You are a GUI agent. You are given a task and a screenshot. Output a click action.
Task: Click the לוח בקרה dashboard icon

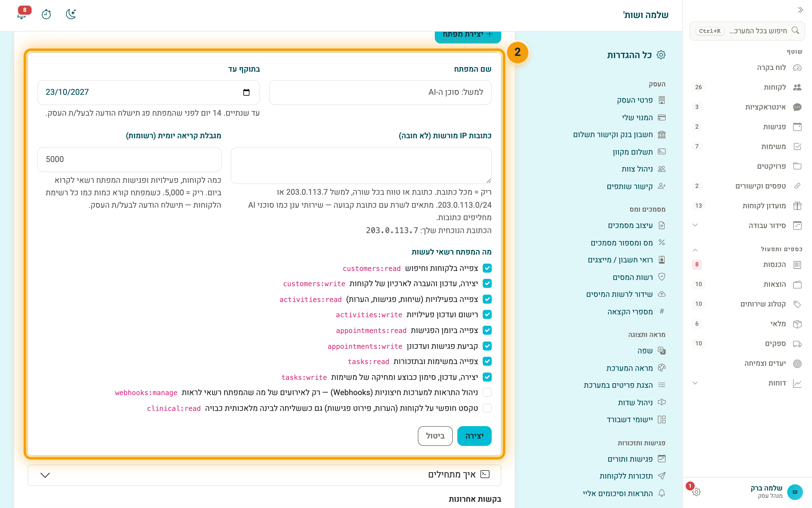click(x=797, y=67)
